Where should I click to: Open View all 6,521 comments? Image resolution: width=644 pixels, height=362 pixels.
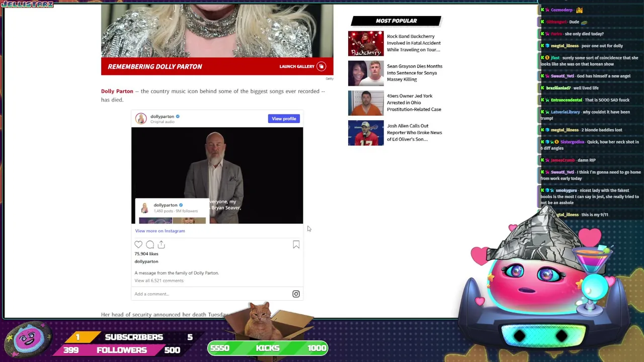[159, 281]
